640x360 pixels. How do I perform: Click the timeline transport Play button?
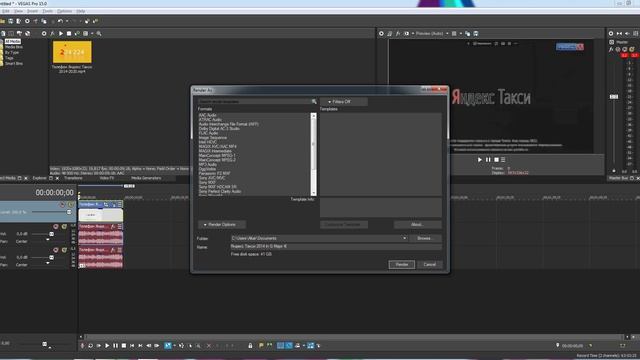(107, 346)
